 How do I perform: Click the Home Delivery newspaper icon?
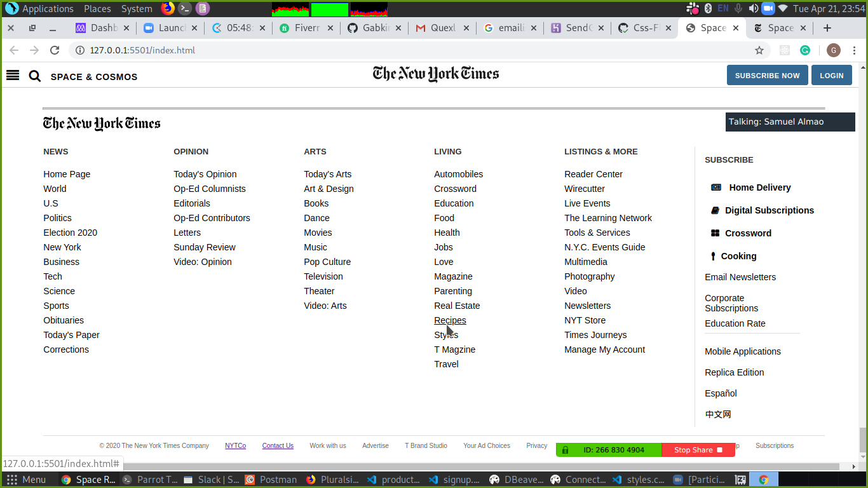[716, 187]
